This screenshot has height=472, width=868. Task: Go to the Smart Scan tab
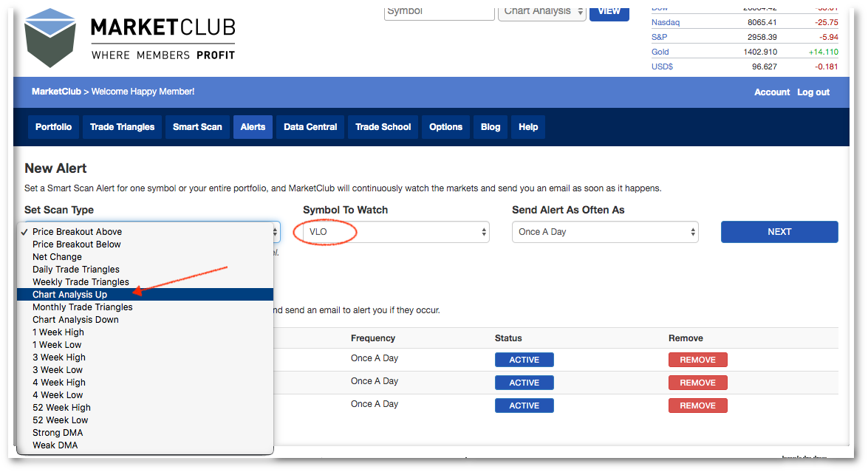(x=197, y=127)
